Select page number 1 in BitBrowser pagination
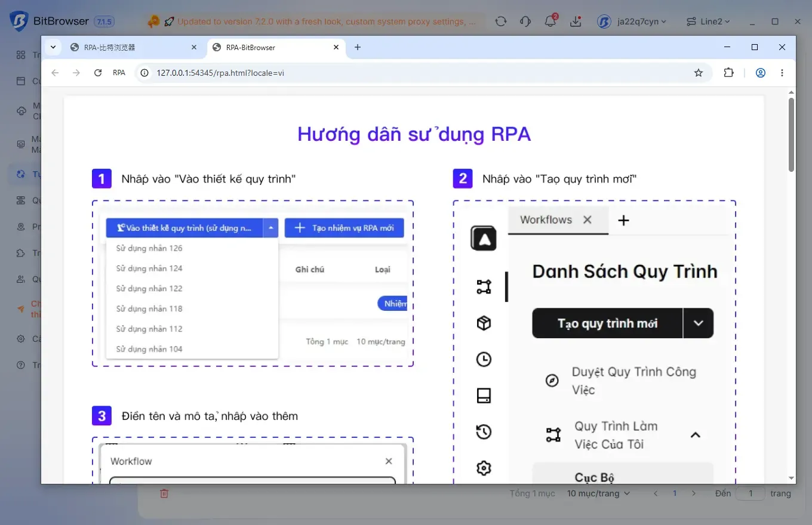Screen dimensions: 812x525 tap(675, 493)
